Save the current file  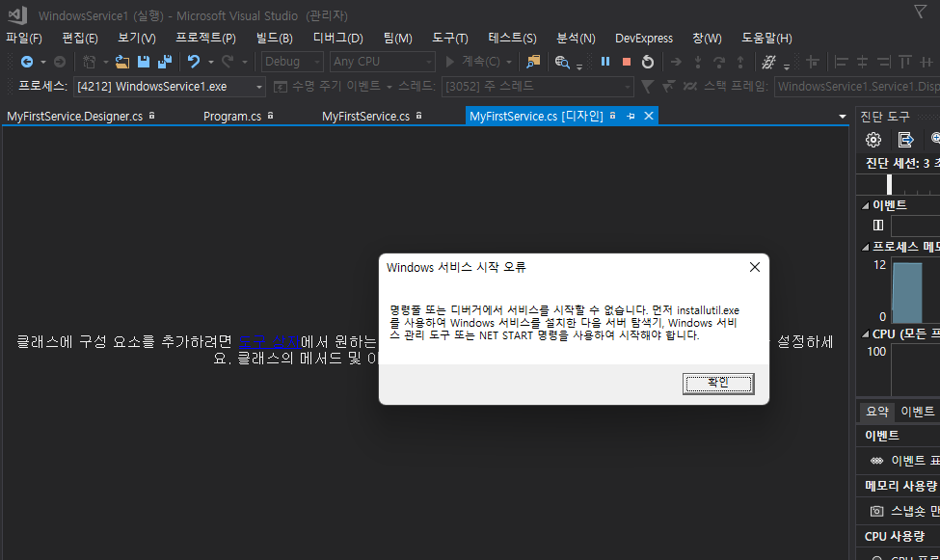(144, 62)
